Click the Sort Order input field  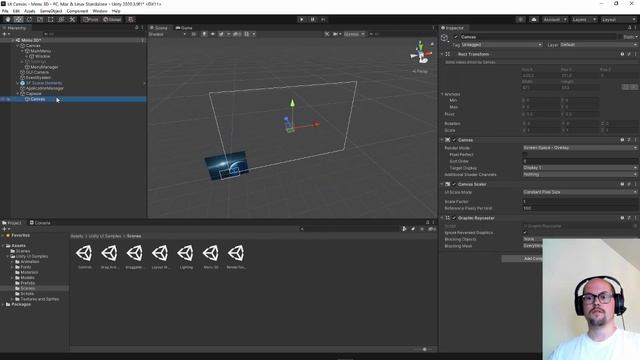[580, 161]
